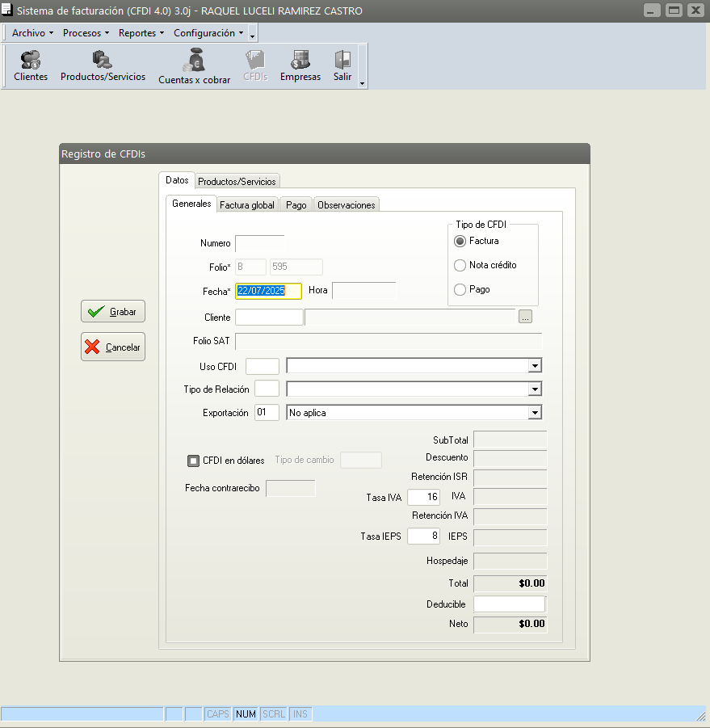Select the Factura radio button
This screenshot has height=728, width=710.
[460, 241]
